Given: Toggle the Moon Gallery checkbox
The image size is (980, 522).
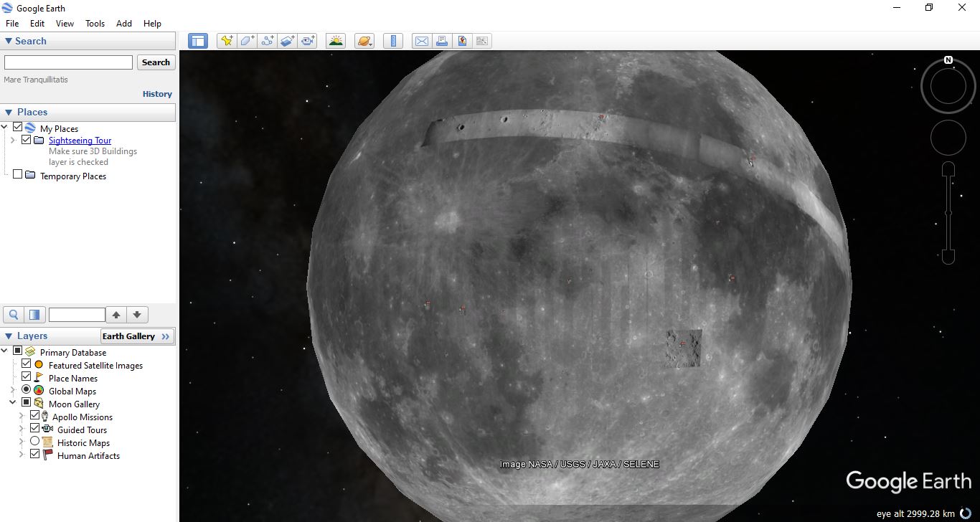Looking at the screenshot, I should tap(27, 403).
